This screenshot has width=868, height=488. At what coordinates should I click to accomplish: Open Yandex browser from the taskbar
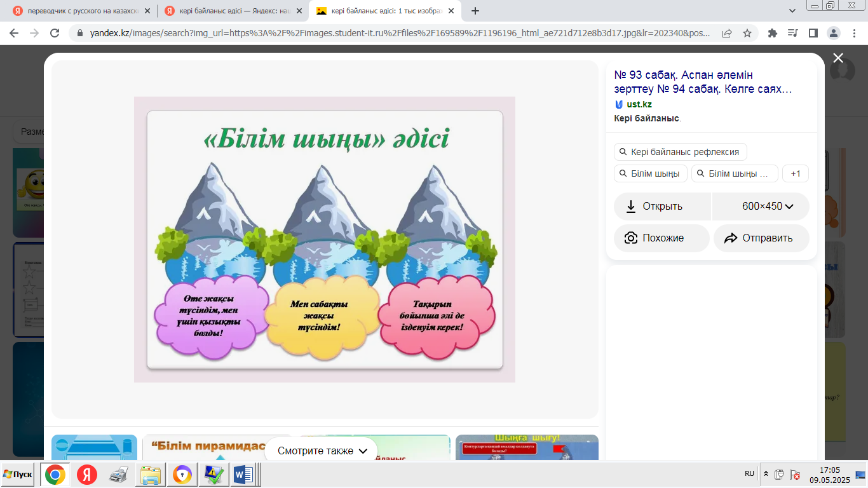[x=87, y=475]
